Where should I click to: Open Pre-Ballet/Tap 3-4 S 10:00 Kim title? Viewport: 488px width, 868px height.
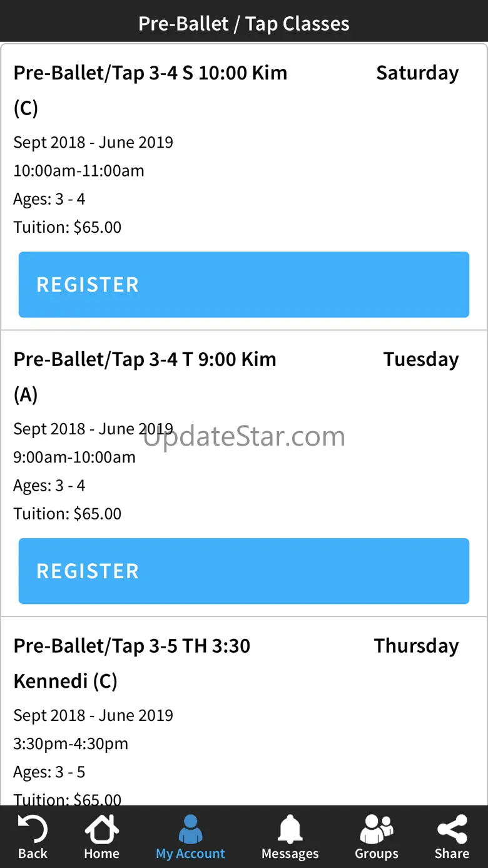(x=150, y=73)
